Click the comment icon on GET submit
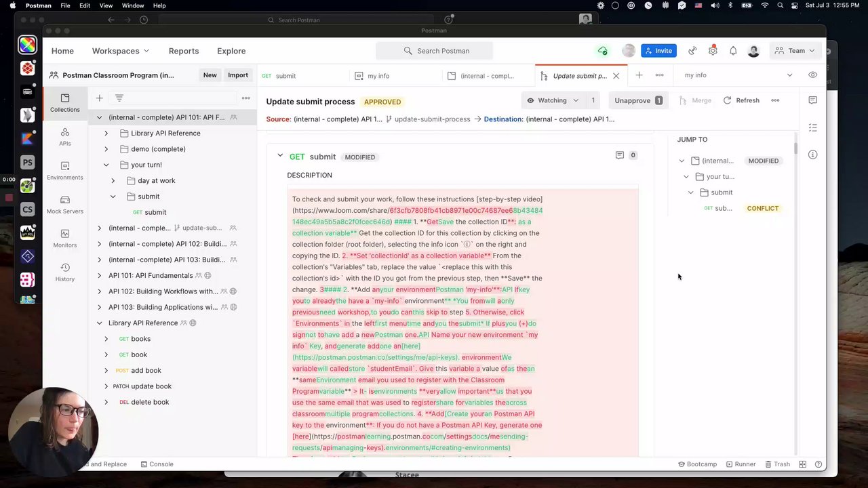The image size is (868, 488). [619, 155]
